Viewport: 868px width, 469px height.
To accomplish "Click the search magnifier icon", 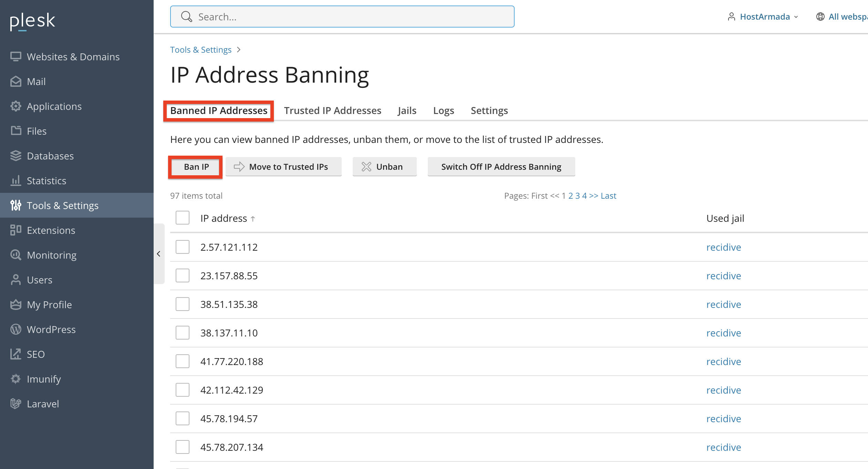I will tap(186, 17).
